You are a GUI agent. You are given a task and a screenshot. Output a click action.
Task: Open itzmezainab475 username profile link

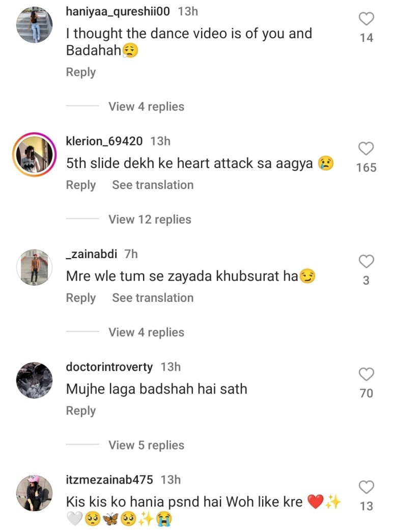(x=109, y=480)
